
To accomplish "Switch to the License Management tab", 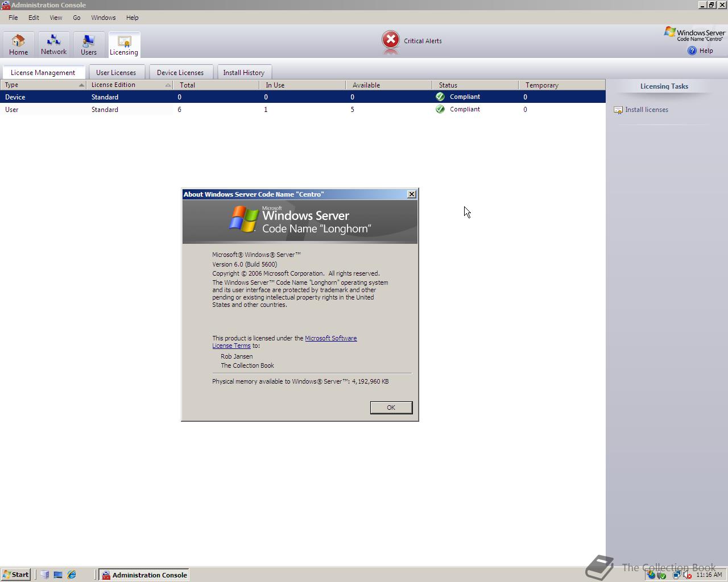I will tap(43, 72).
